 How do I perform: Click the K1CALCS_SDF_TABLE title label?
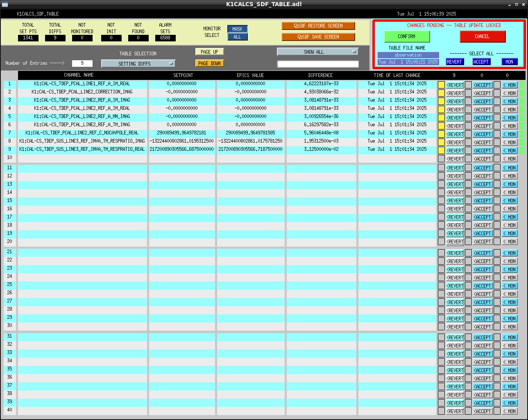[38, 14]
